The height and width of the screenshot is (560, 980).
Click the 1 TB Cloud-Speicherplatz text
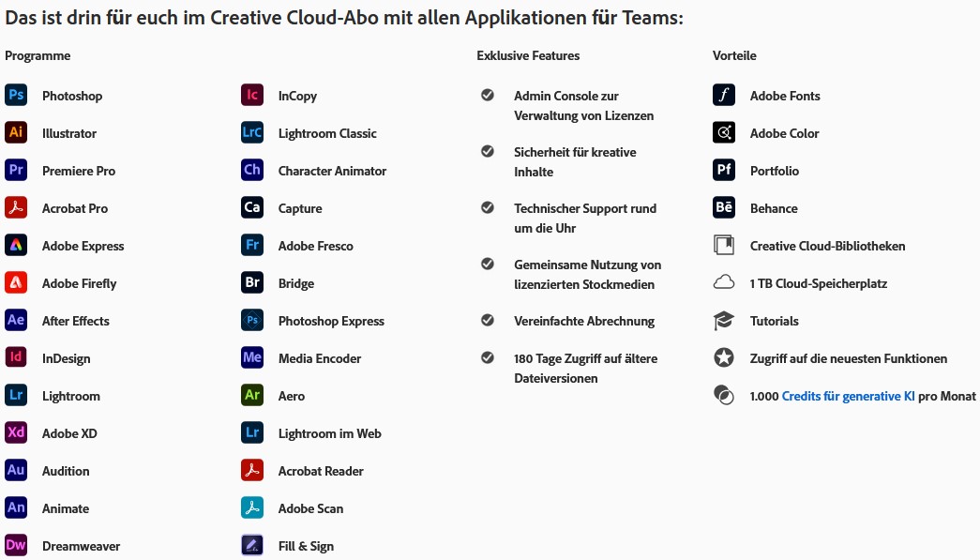tap(819, 283)
